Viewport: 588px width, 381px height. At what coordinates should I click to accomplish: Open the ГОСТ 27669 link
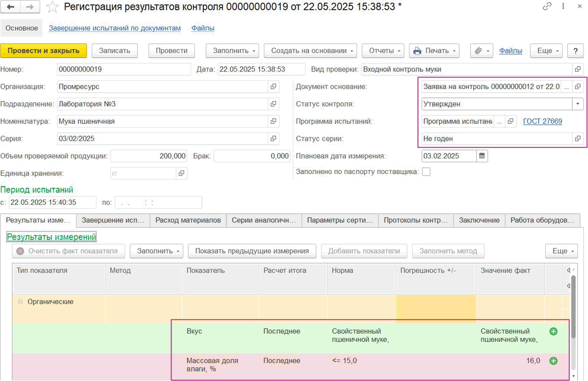(x=542, y=121)
